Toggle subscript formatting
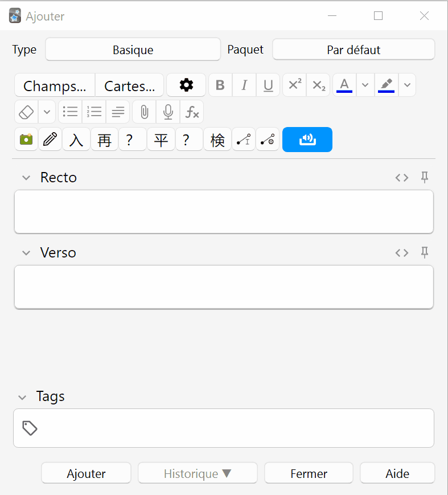 click(318, 85)
